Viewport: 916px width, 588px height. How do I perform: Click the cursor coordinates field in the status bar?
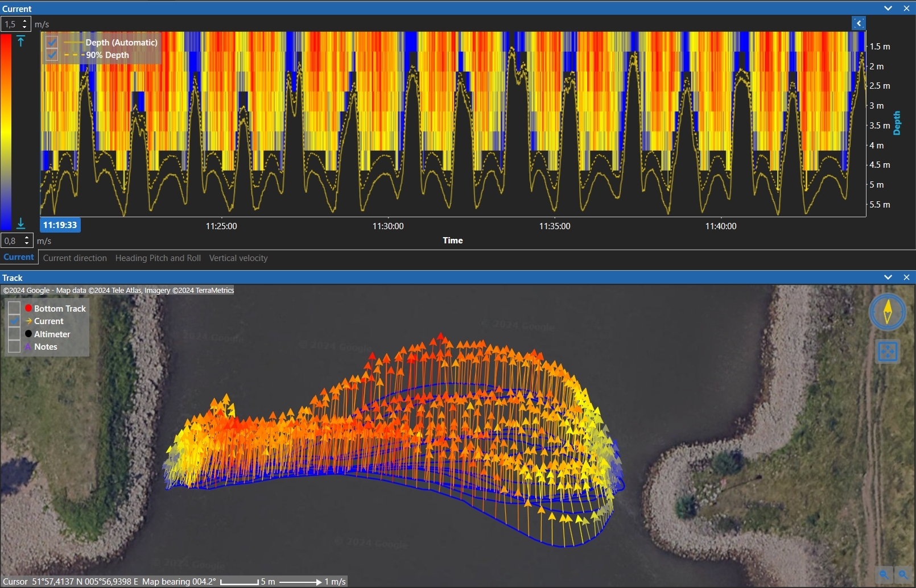[x=85, y=581]
